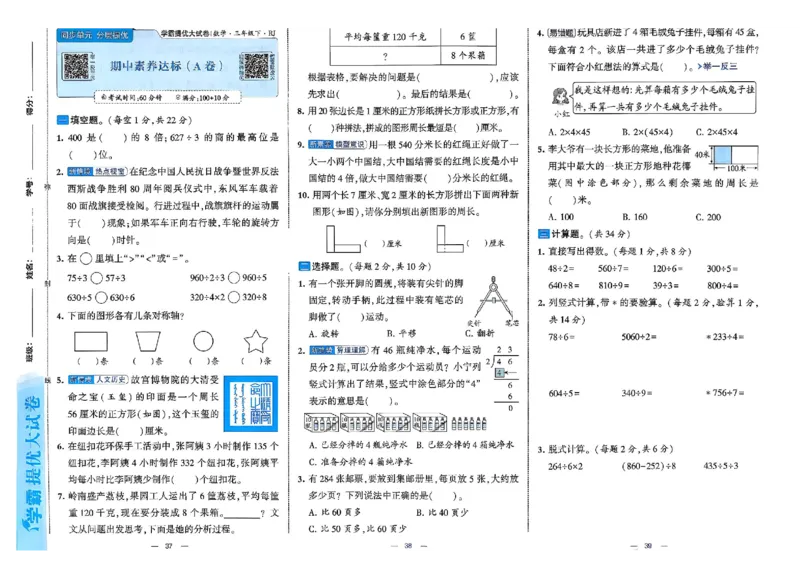Click the left QR code in the header
800x566 pixels.
click(x=76, y=66)
